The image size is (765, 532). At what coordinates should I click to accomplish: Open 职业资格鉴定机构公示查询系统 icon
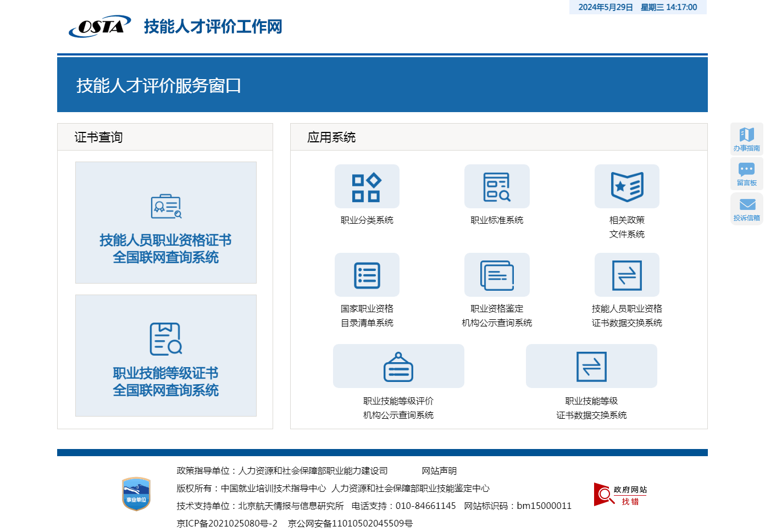coord(497,275)
